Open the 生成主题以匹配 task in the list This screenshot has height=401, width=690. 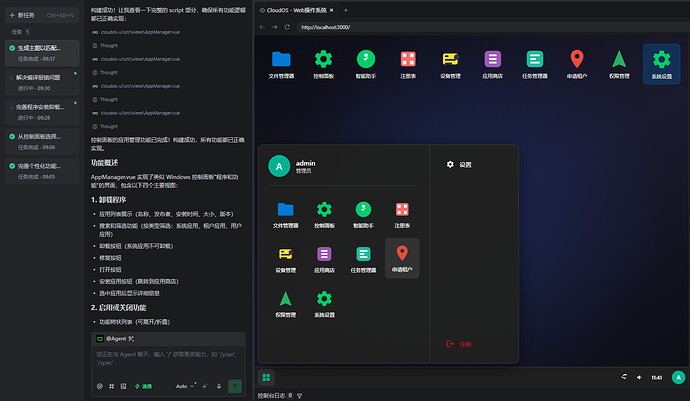(42, 53)
